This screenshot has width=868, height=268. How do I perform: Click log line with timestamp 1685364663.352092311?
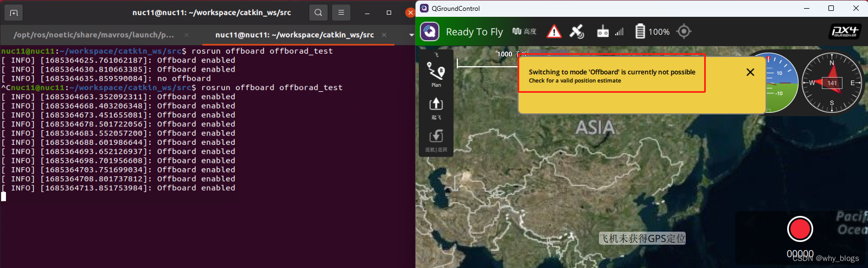point(118,97)
